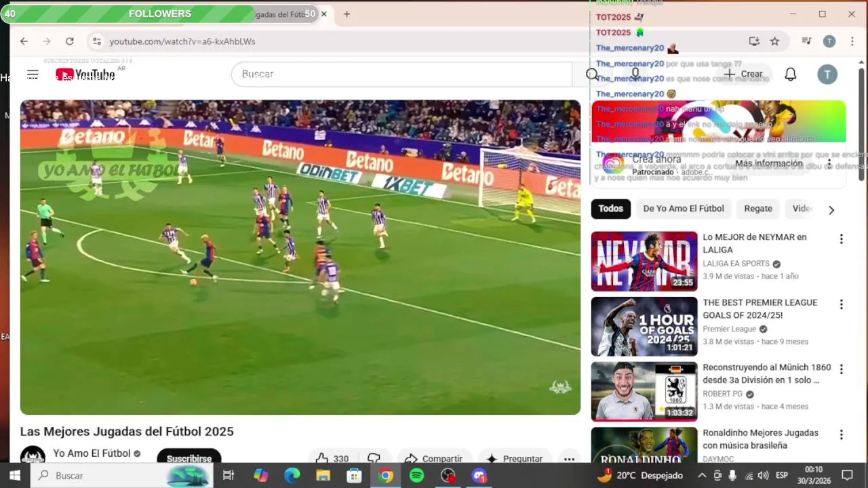Viewport: 868px width, 488px height.
Task: Open more actions ellipsis under video
Action: tap(569, 459)
